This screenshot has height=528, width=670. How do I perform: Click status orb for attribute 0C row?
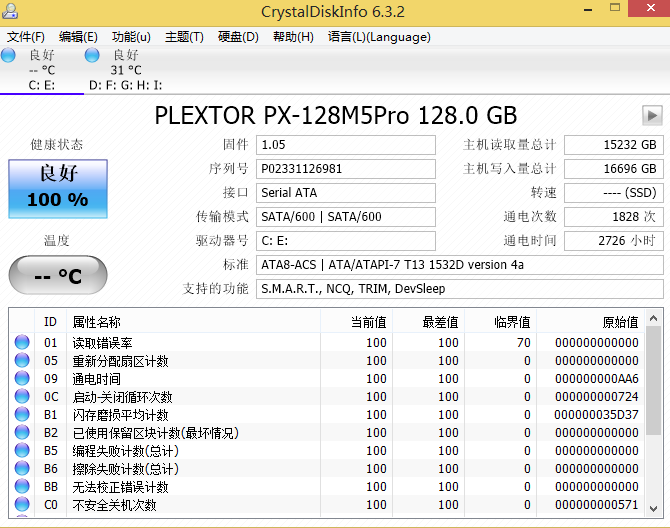pyautogui.click(x=22, y=396)
